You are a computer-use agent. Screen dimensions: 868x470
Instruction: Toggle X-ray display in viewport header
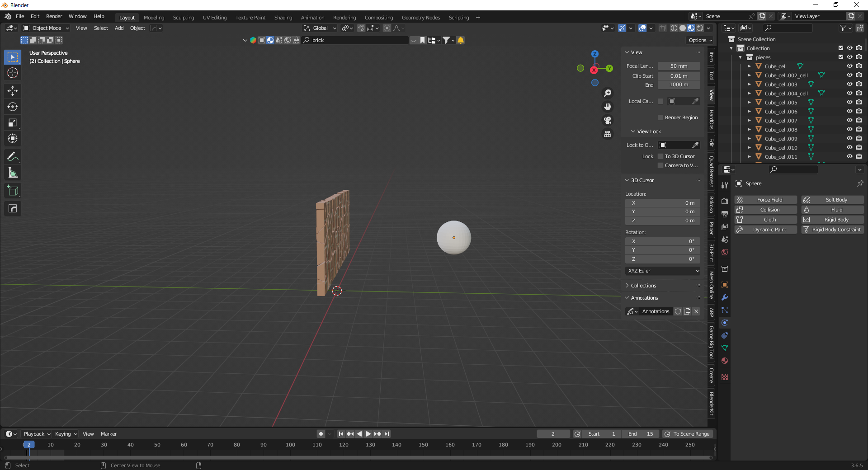pyautogui.click(x=662, y=28)
